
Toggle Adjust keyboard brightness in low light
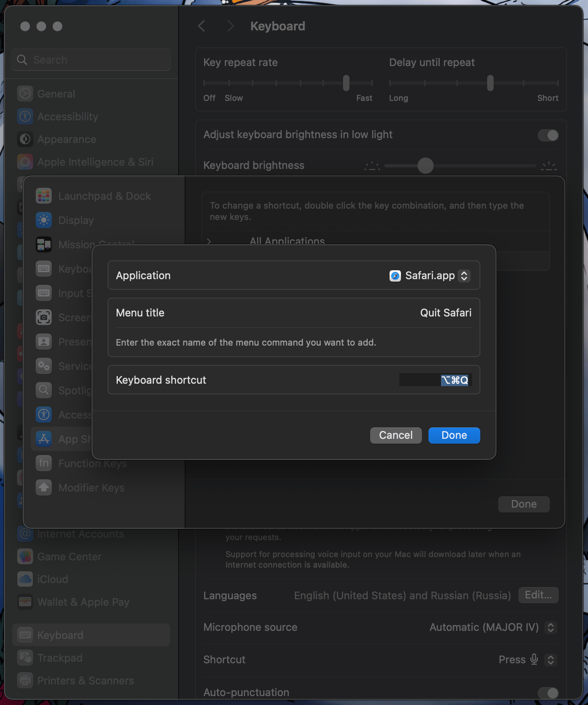pos(548,135)
